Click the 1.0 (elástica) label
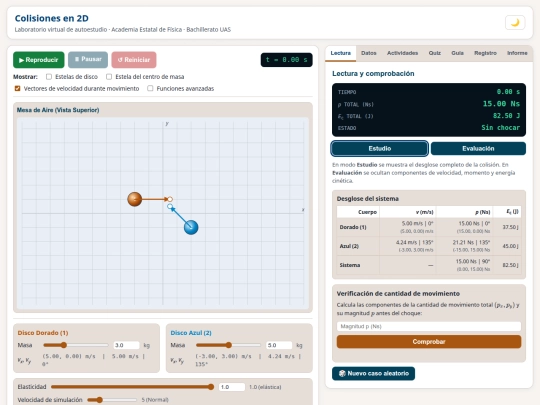Image resolution: width=540 pixels, height=405 pixels. (265, 387)
